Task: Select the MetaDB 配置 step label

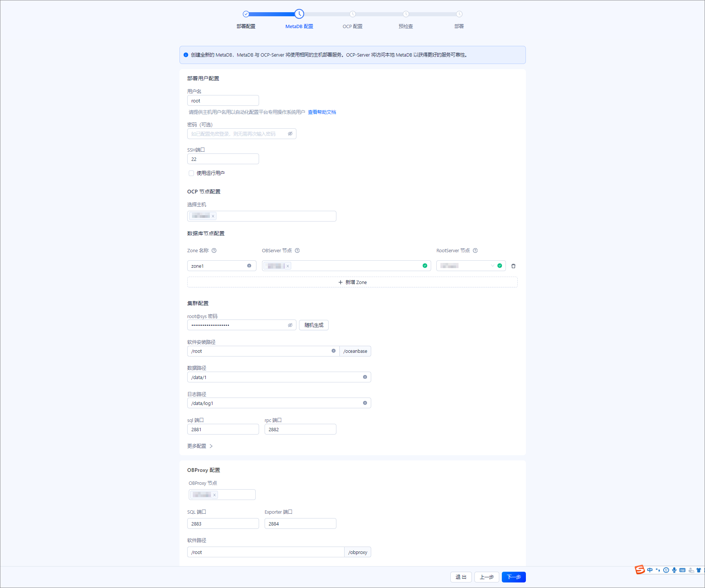Action: 299,26
